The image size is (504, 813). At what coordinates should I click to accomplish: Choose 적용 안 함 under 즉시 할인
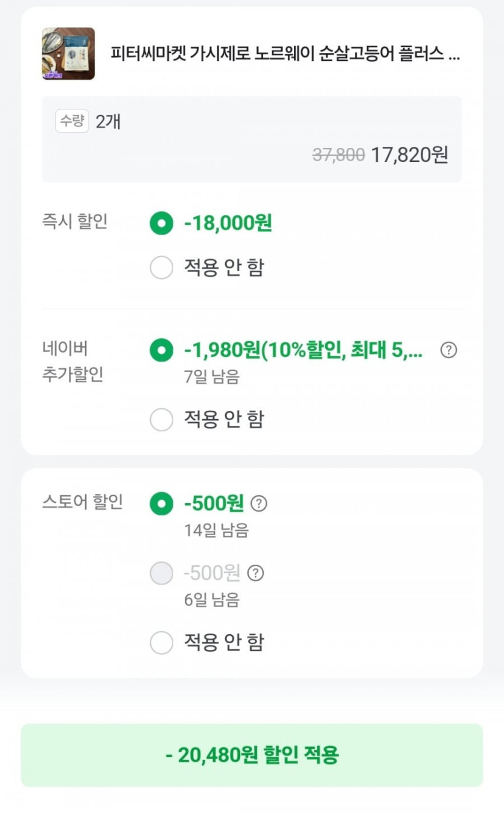[161, 268]
